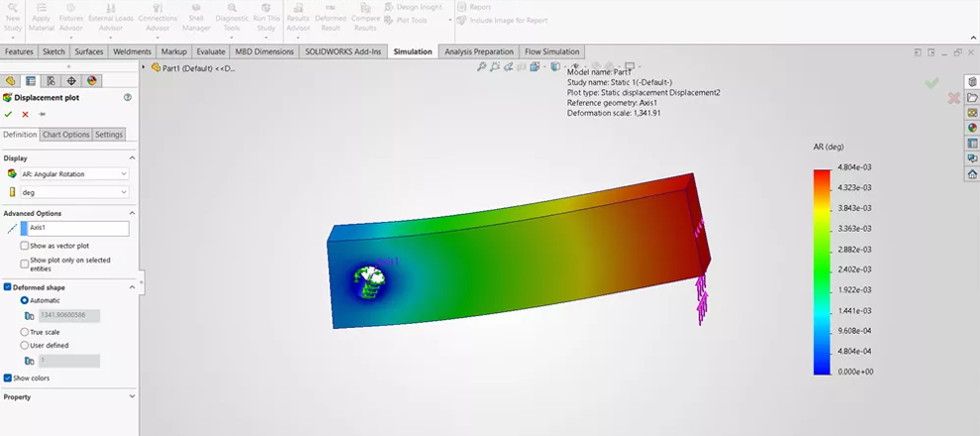Open the File Explorer folder task pane icon

pos(972,97)
